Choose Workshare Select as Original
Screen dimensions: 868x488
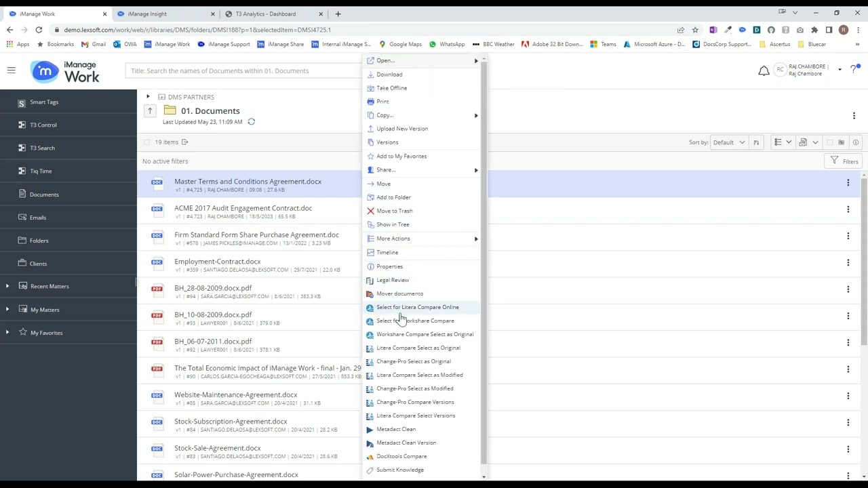point(424,334)
